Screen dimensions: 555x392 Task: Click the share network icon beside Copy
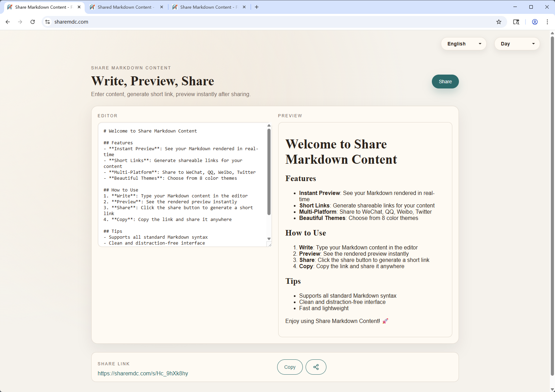tap(316, 367)
